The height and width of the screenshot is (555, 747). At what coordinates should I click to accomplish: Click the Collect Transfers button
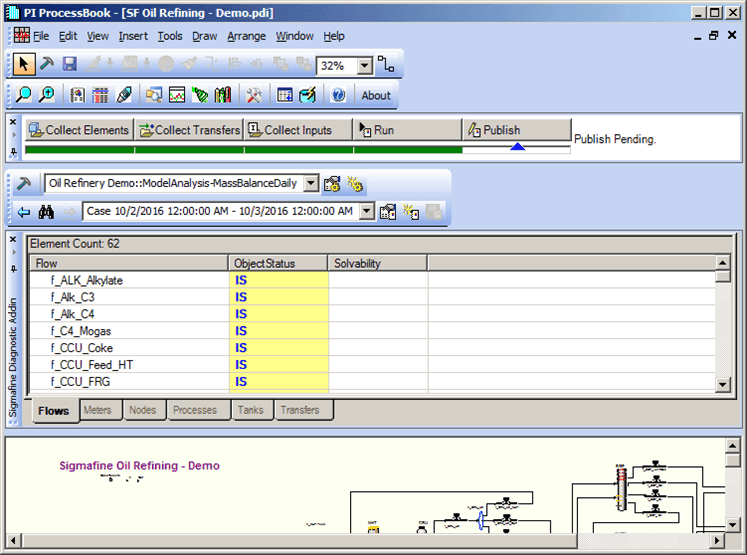tap(190, 130)
